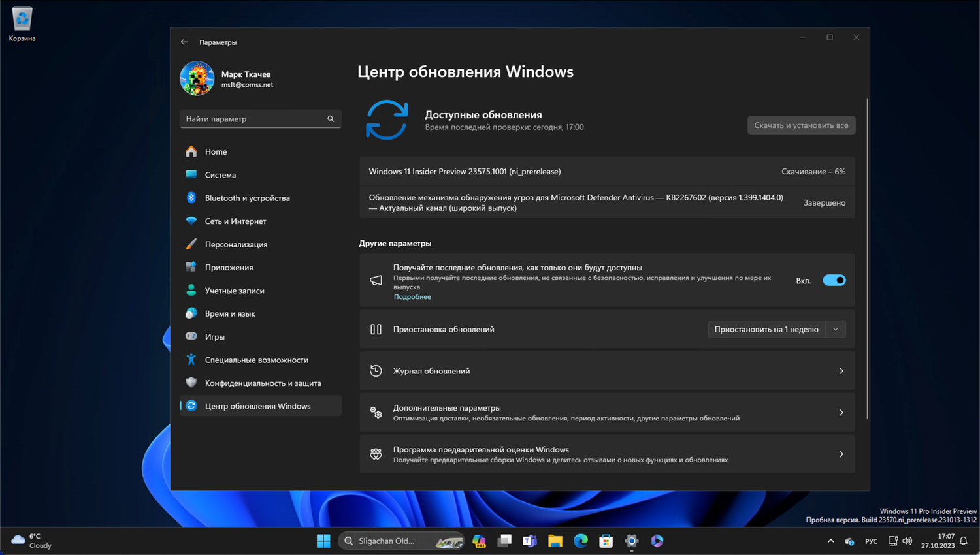Open Персонализация in the sidebar

click(237, 244)
